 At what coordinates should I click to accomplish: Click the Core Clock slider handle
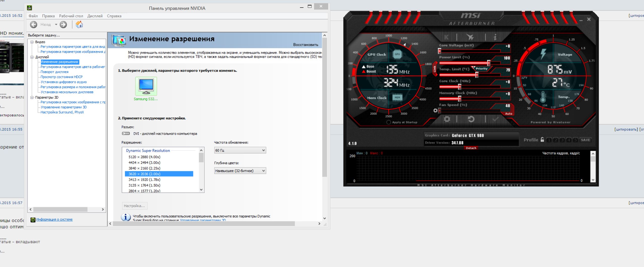click(460, 87)
